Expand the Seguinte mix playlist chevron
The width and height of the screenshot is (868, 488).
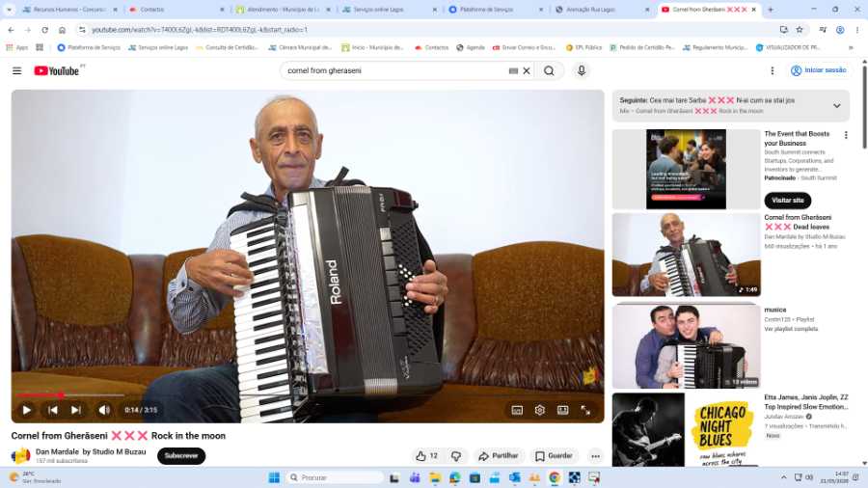pyautogui.click(x=837, y=106)
